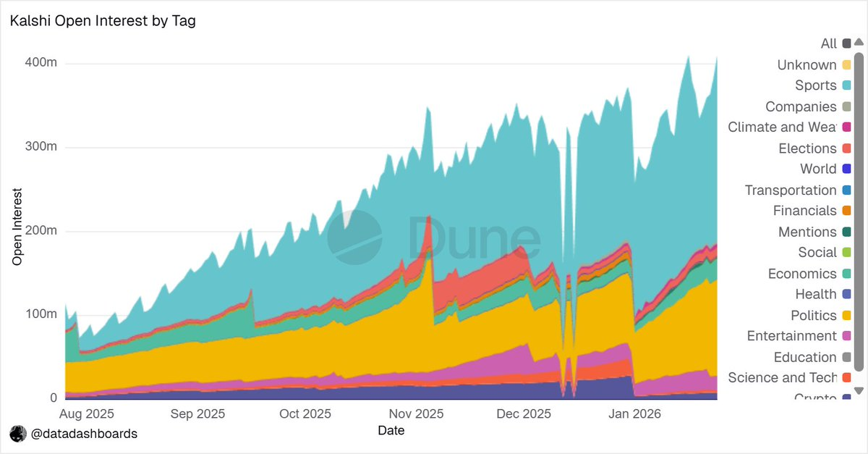The image size is (868, 454).
Task: Click the Economics legend color square
Action: (x=846, y=274)
